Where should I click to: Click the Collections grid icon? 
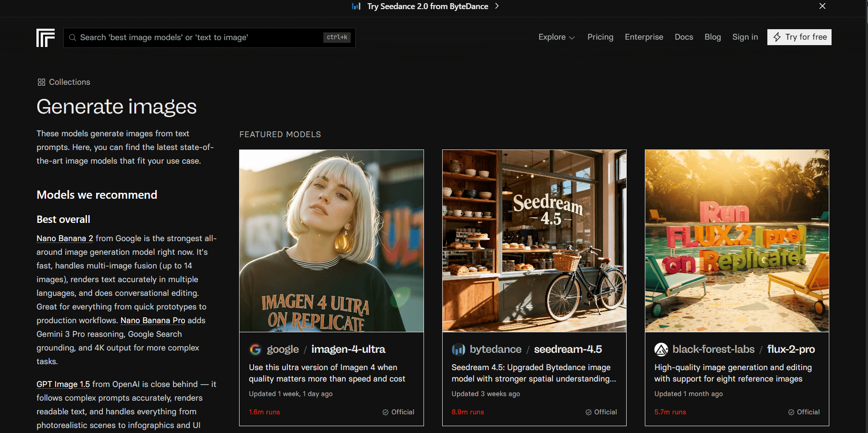tap(41, 82)
